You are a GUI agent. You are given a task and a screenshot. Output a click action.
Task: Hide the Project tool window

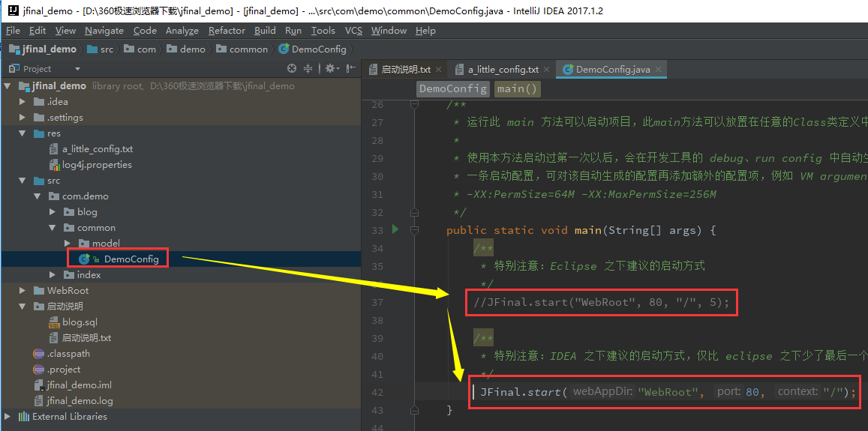[x=351, y=69]
